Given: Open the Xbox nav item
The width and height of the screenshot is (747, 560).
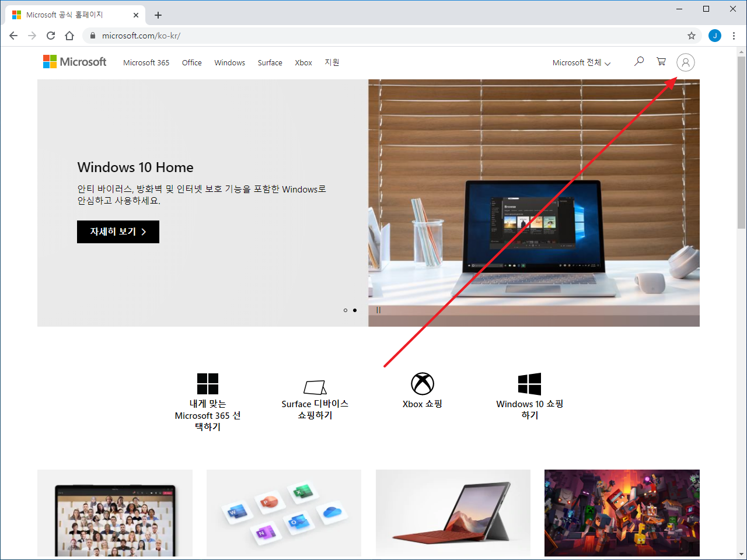Looking at the screenshot, I should (x=303, y=62).
